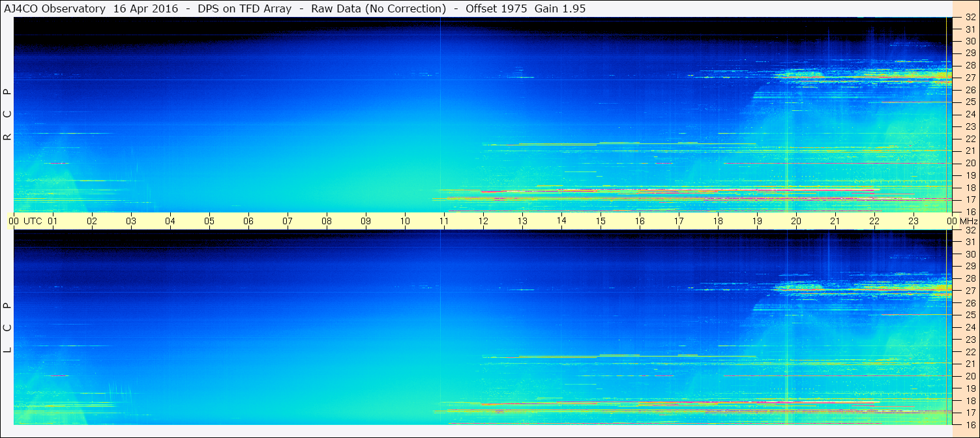Select RCP panel's 27 MHz scale label
This screenshot has width=980, height=438.
coord(970,78)
